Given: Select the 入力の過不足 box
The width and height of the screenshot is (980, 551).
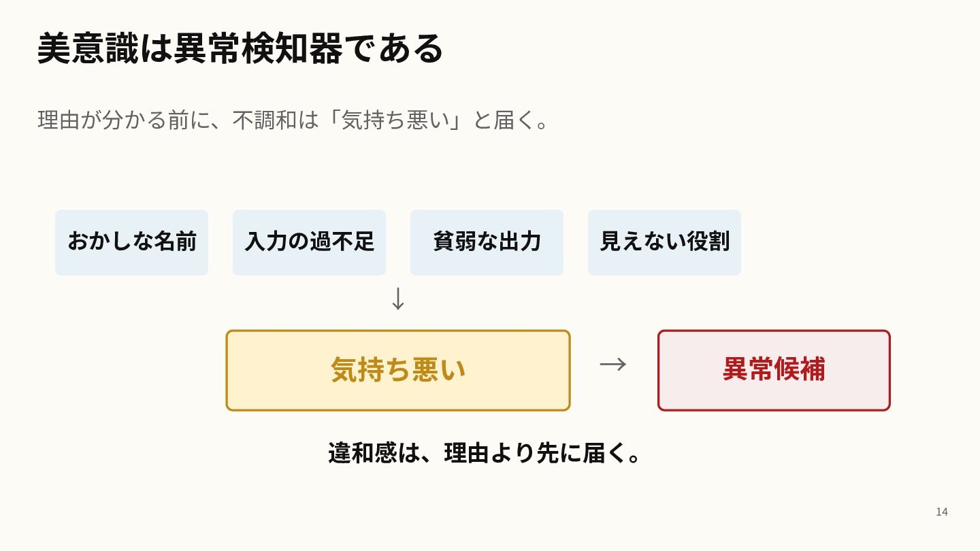Looking at the screenshot, I should tap(309, 242).
